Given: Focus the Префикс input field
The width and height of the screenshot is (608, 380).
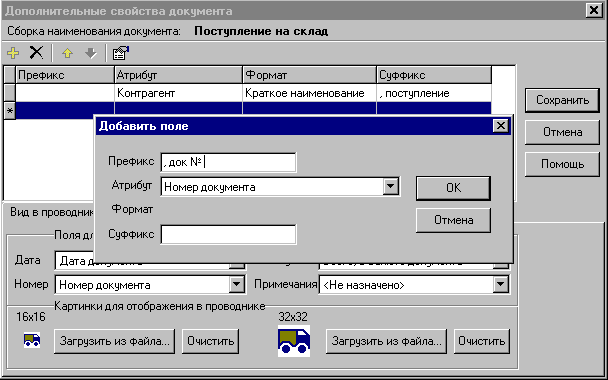Looking at the screenshot, I should (228, 162).
